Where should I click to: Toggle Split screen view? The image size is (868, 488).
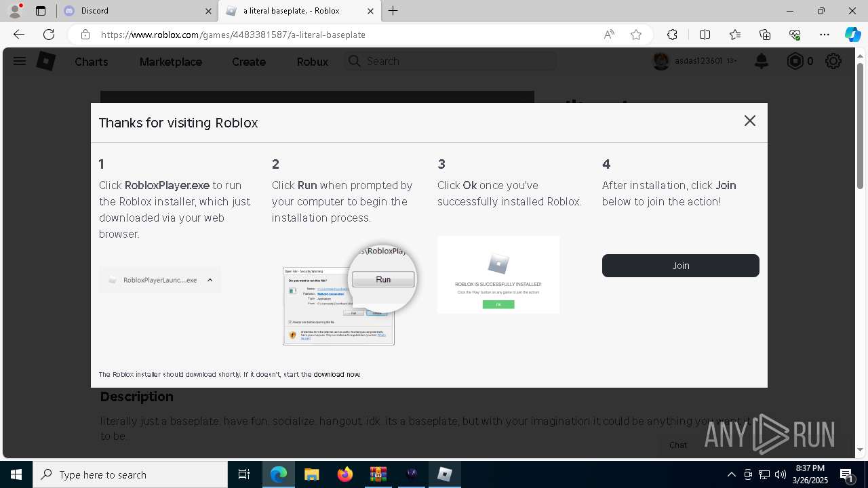705,35
